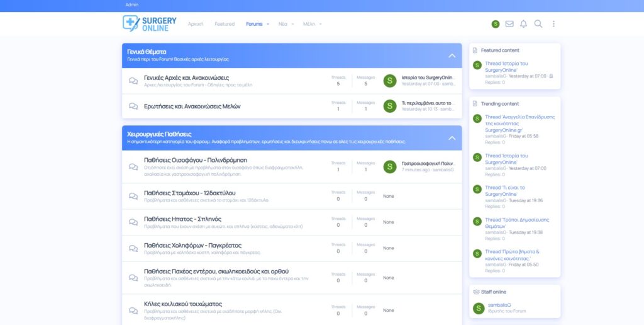Go to the Αρχική menu item

click(196, 24)
